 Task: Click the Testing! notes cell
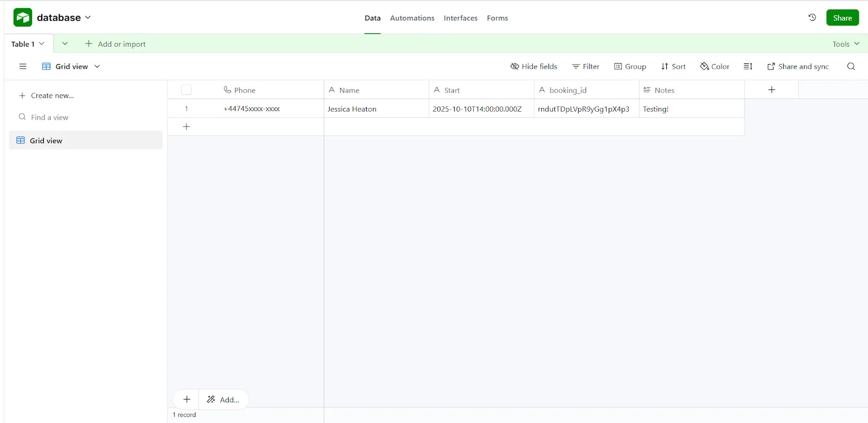pyautogui.click(x=692, y=108)
